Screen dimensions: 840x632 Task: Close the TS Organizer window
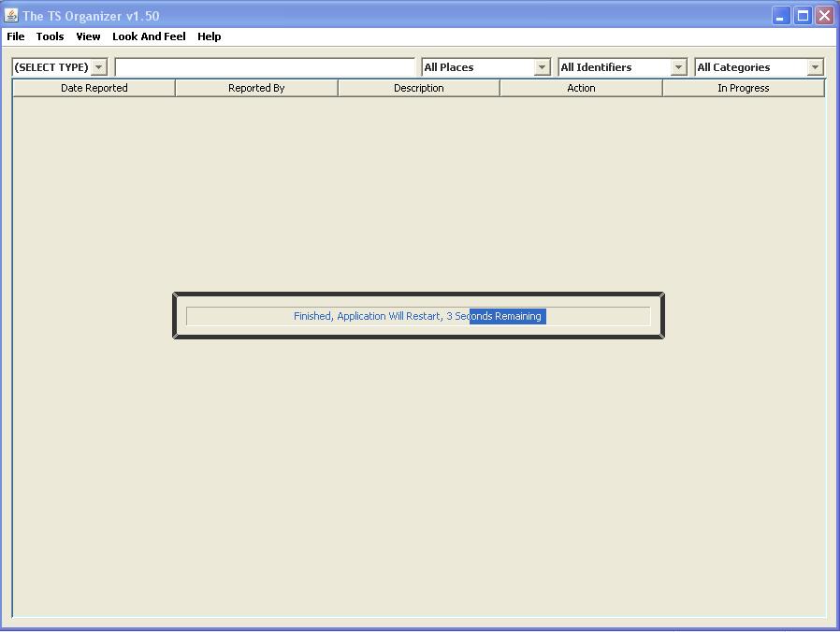[824, 16]
